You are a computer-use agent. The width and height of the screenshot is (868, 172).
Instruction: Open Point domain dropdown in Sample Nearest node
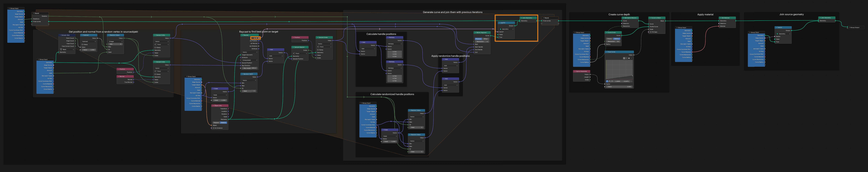pyautogui.click(x=300, y=54)
